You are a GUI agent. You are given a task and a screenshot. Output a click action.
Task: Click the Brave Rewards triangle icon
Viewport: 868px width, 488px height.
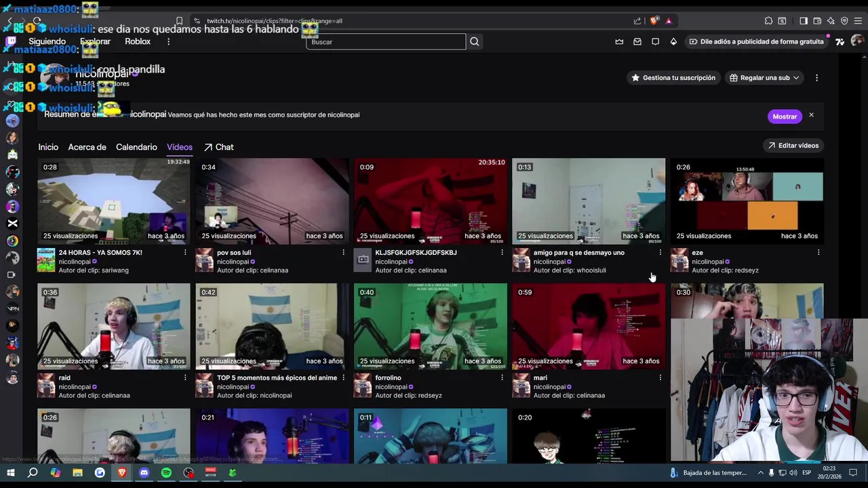(x=669, y=20)
